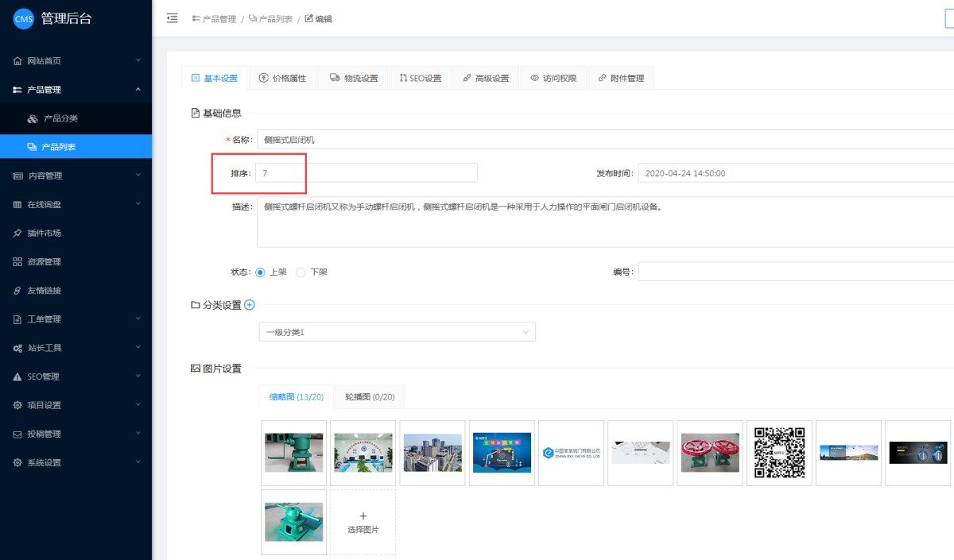Click the 产品列表 breadcrumb link
Image resolution: width=954 pixels, height=560 pixels.
click(x=270, y=19)
